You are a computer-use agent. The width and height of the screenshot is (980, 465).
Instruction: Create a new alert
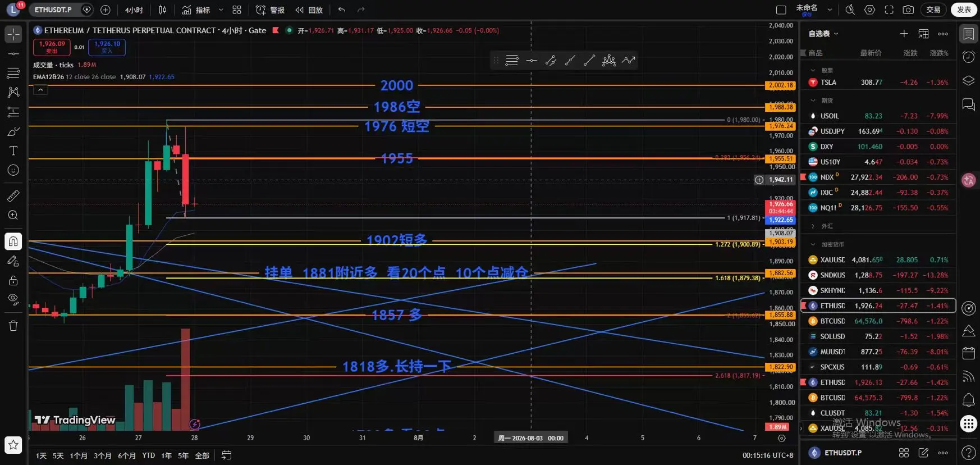click(x=270, y=10)
